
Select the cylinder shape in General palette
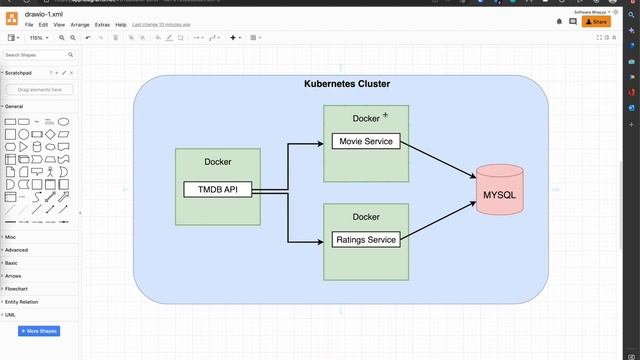tap(37, 147)
